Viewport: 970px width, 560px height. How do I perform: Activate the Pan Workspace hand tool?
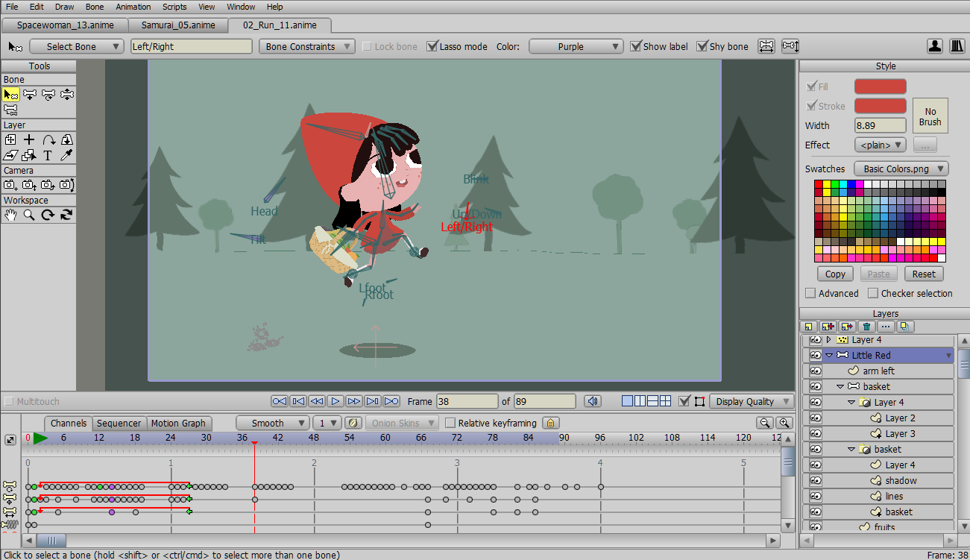[x=10, y=215]
